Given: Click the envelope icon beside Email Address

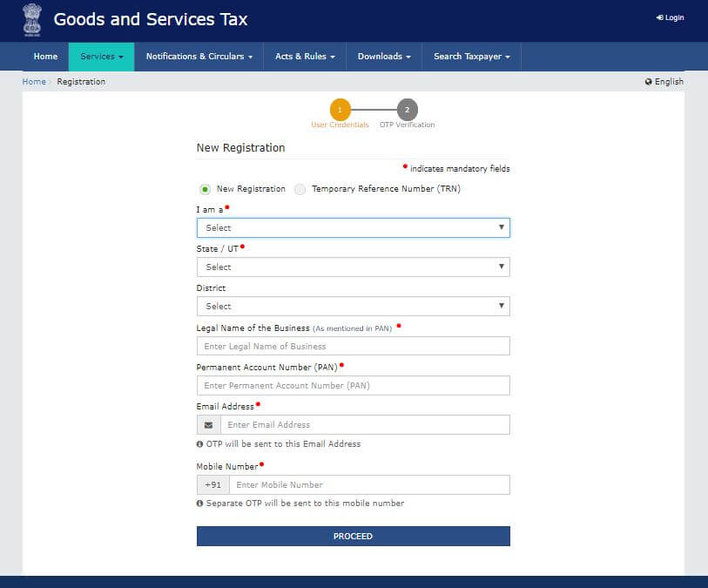Looking at the screenshot, I should click(208, 425).
